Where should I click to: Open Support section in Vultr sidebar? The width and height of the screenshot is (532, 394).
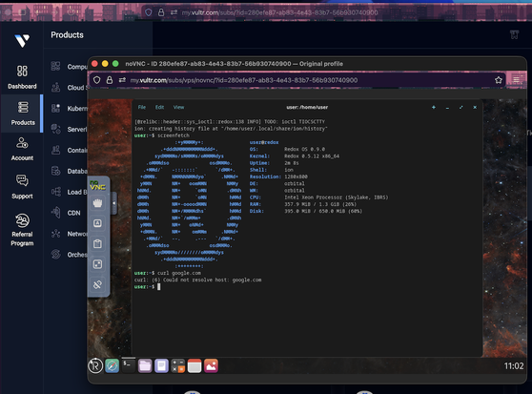pos(22,187)
